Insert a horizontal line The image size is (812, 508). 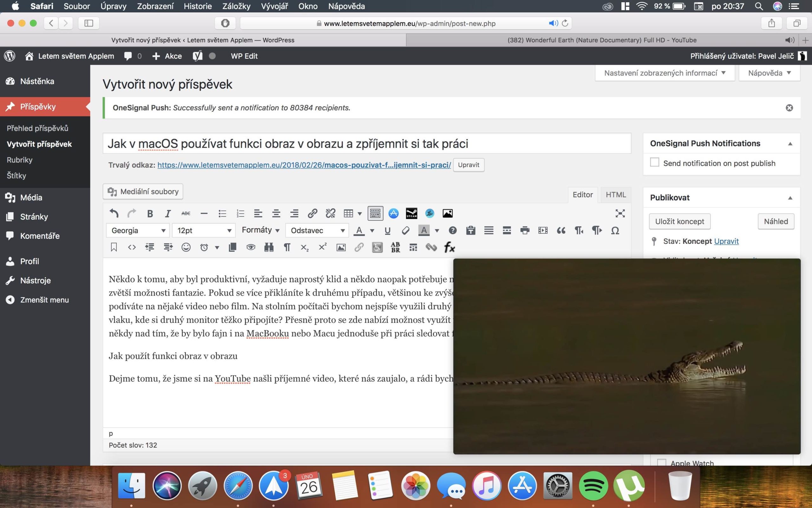pyautogui.click(x=204, y=213)
